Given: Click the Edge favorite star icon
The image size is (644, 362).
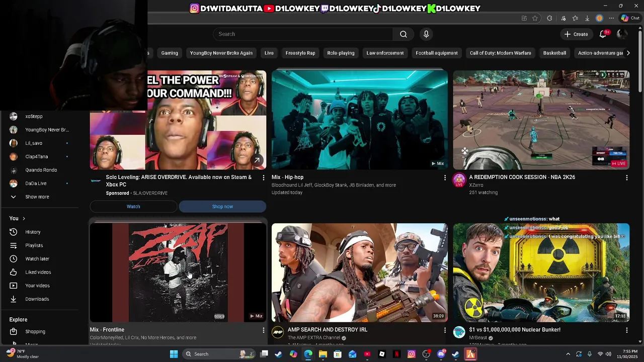Looking at the screenshot, I should coord(535,18).
